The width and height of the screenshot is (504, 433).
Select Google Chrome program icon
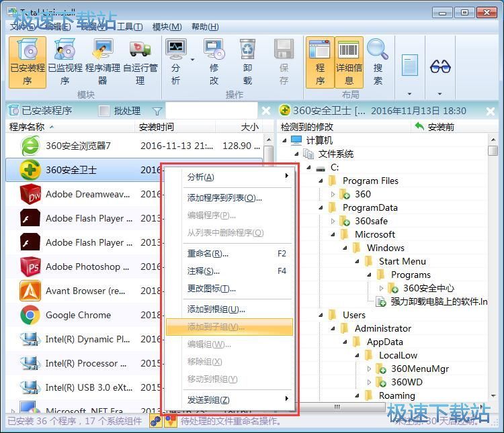point(30,315)
